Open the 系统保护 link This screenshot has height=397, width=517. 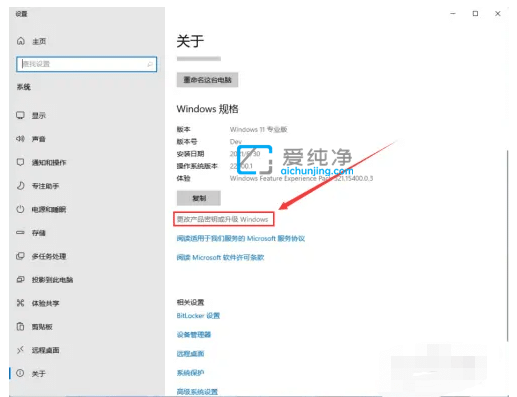click(190, 372)
